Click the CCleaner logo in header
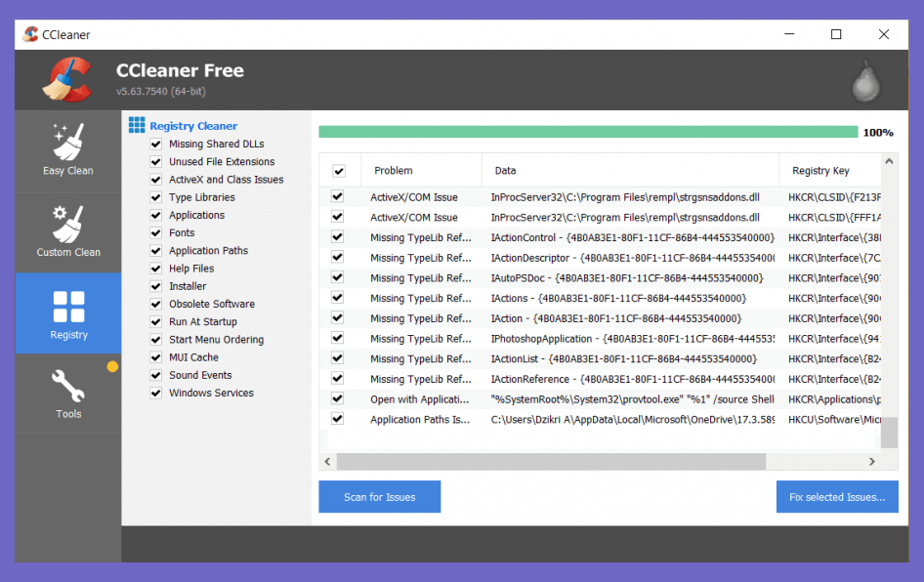924x582 pixels. click(x=67, y=79)
